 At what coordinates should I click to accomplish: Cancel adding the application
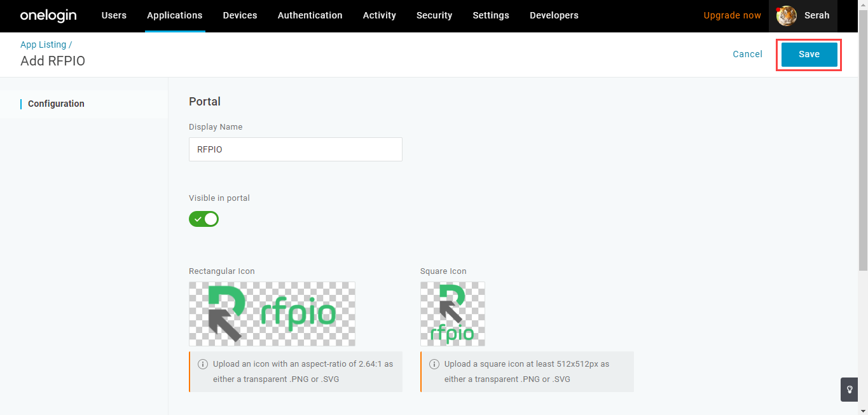pos(747,54)
